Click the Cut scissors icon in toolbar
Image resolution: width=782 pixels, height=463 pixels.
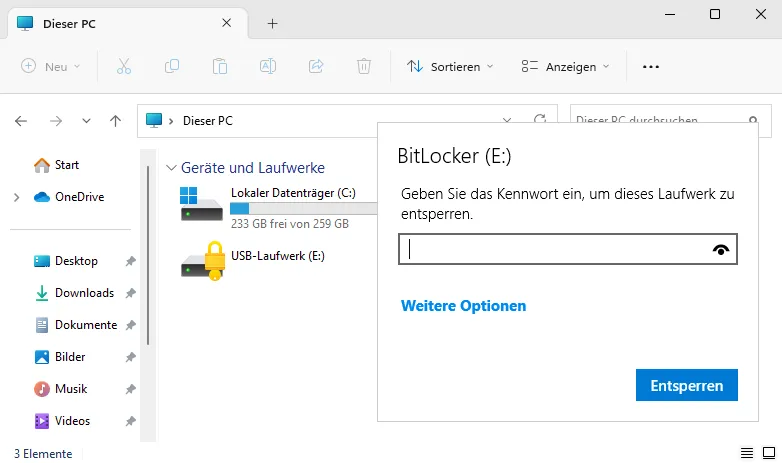tap(124, 66)
